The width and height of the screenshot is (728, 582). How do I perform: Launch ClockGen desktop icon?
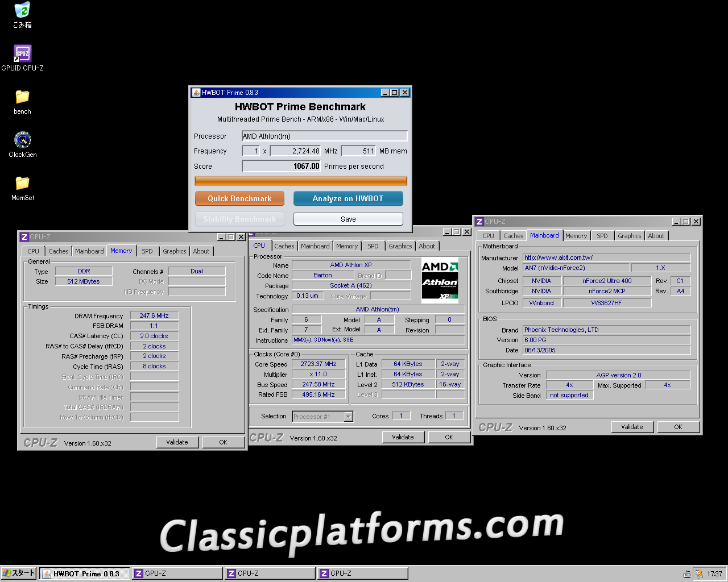pyautogui.click(x=22, y=144)
